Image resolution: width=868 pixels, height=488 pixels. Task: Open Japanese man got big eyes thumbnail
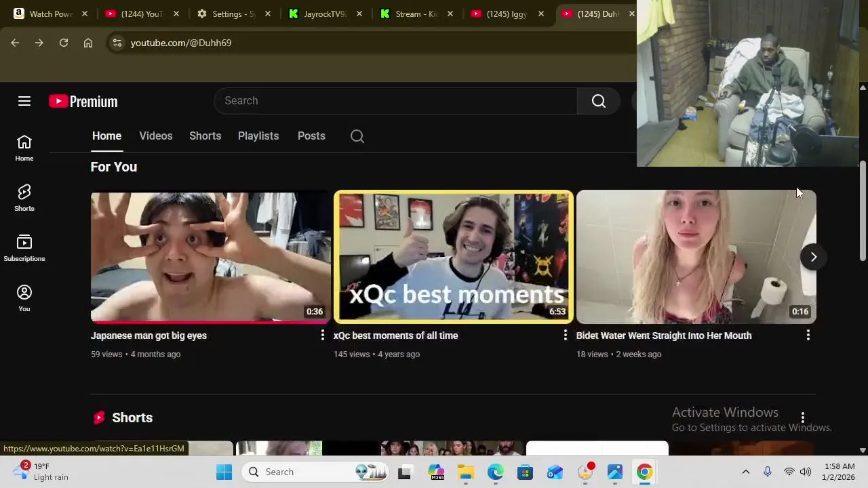[x=211, y=257]
